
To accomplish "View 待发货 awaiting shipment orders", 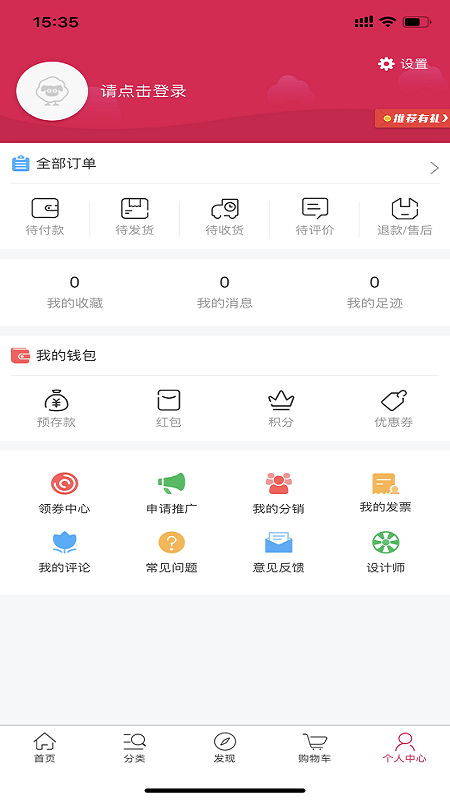I will tap(135, 217).
